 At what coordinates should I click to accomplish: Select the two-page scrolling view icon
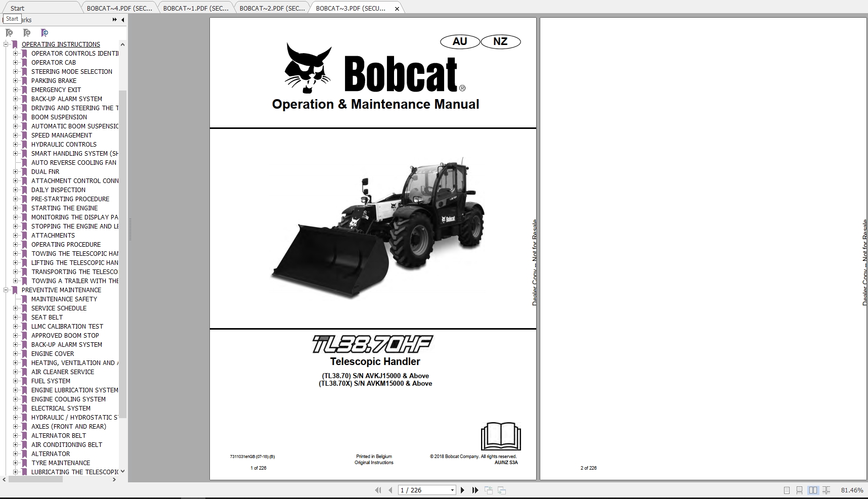click(x=826, y=490)
